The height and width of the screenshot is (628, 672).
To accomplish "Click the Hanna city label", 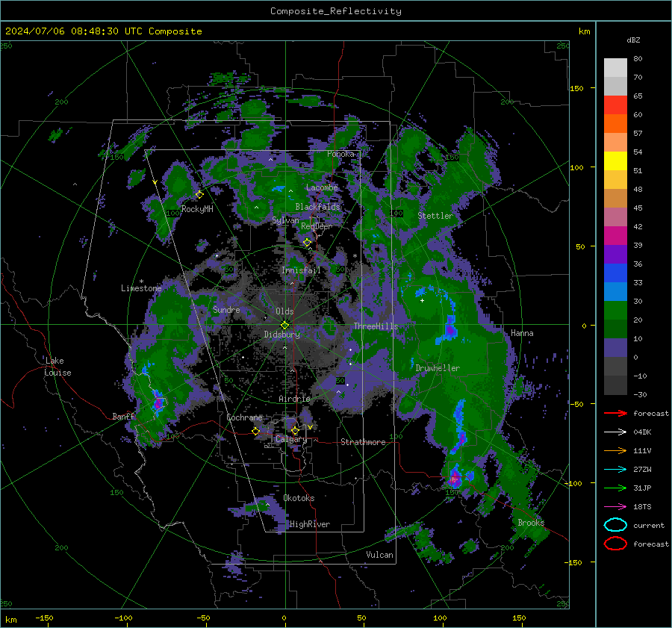I will click(522, 333).
